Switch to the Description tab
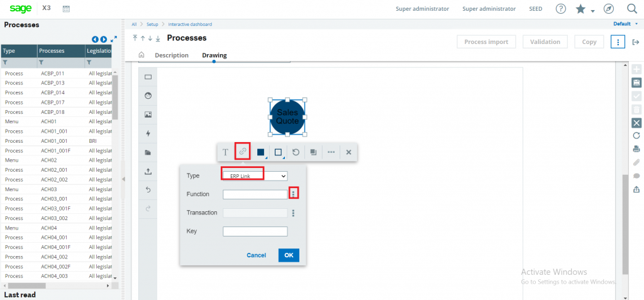 click(x=171, y=55)
